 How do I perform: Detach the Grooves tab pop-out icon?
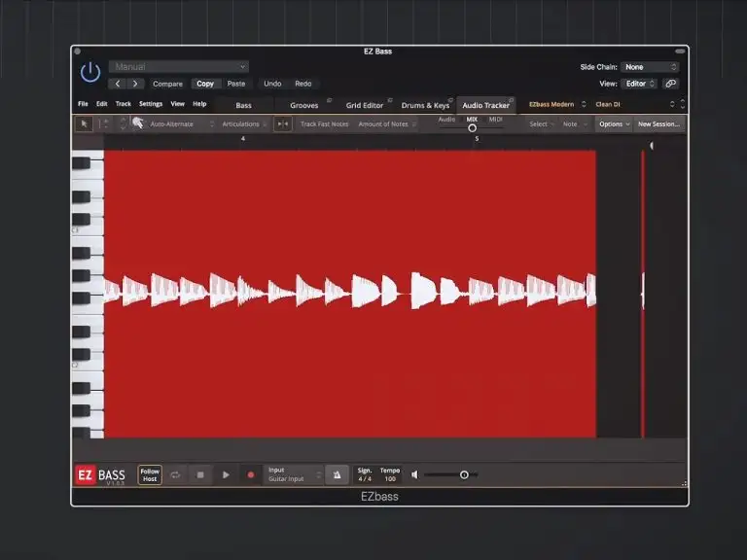tap(329, 100)
